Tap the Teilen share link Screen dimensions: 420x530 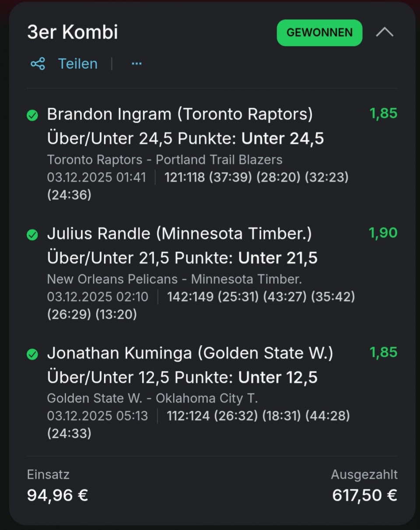pos(77,64)
